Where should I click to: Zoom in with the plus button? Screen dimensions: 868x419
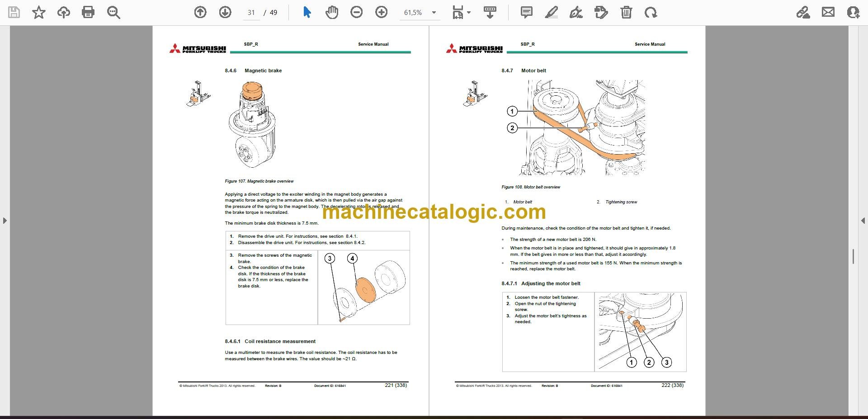pos(382,12)
